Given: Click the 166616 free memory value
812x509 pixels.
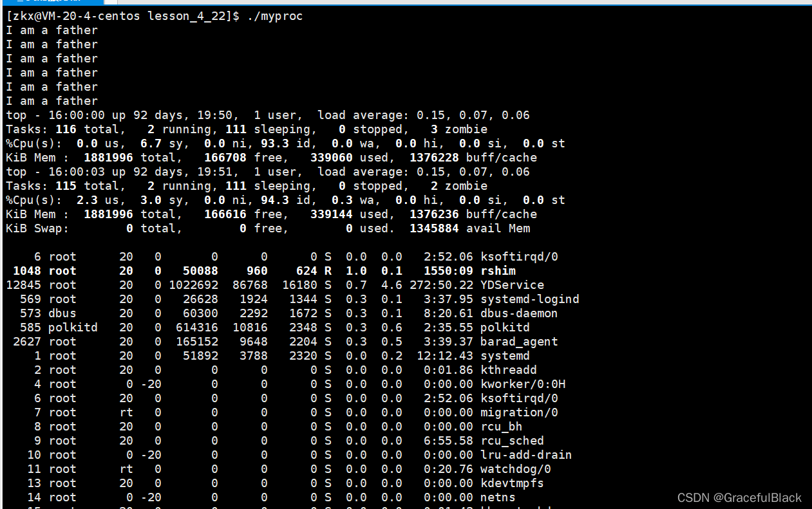Looking at the screenshot, I should click(225, 214).
